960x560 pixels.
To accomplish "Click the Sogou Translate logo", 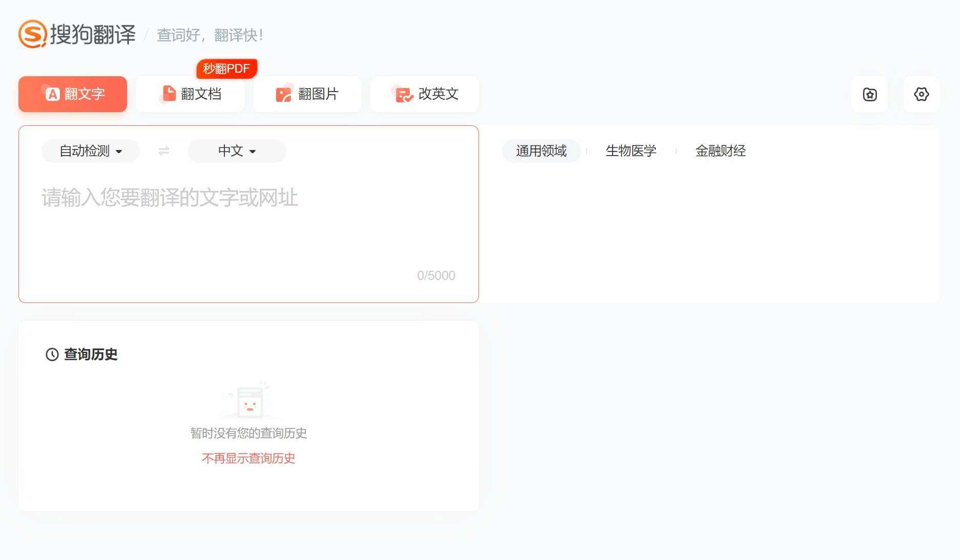I will (x=77, y=34).
